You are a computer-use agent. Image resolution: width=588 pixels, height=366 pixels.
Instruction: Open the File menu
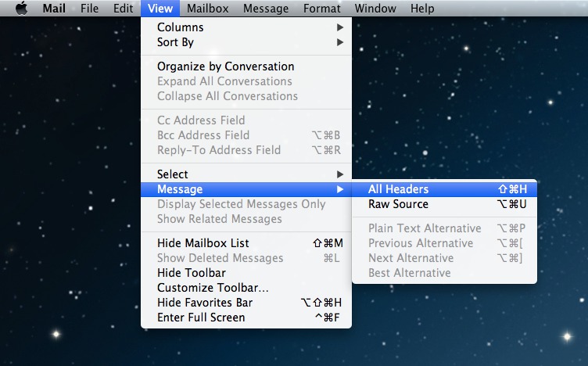tap(89, 8)
